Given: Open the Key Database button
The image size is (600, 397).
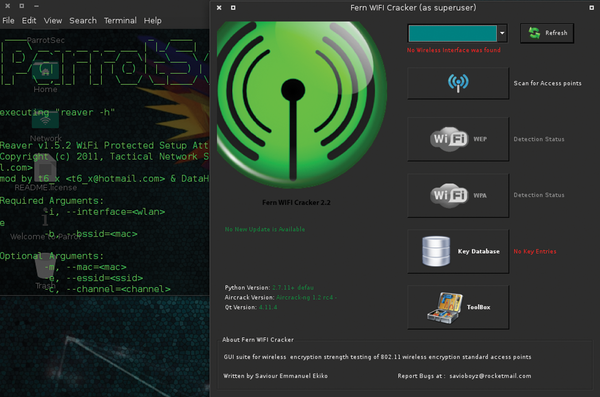Looking at the screenshot, I should [458, 251].
